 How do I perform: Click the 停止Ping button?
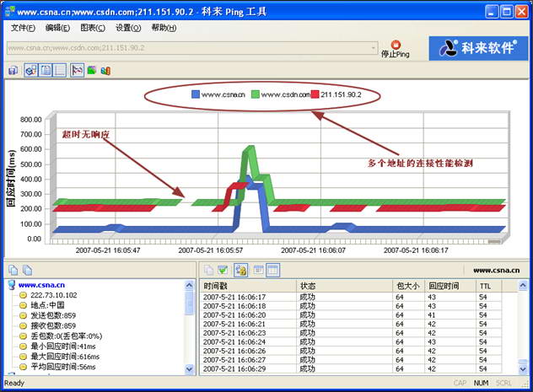point(395,49)
